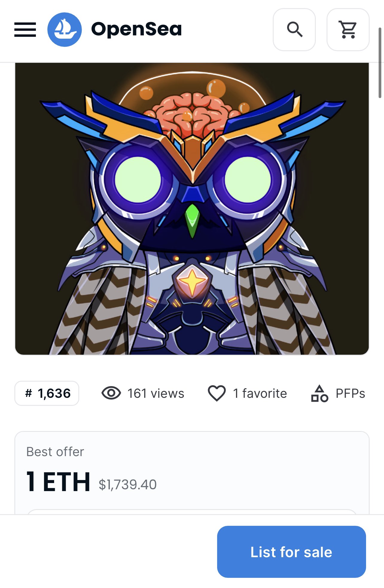Open the shopping cart
Viewport: 384px width, 588px height.
348,30
